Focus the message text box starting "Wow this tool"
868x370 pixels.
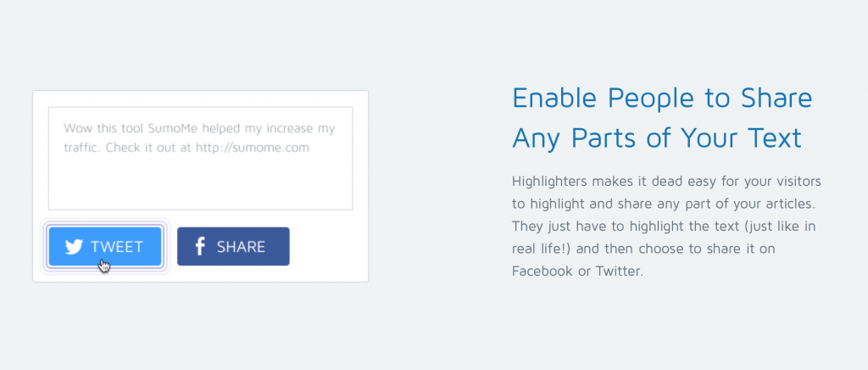point(200,159)
